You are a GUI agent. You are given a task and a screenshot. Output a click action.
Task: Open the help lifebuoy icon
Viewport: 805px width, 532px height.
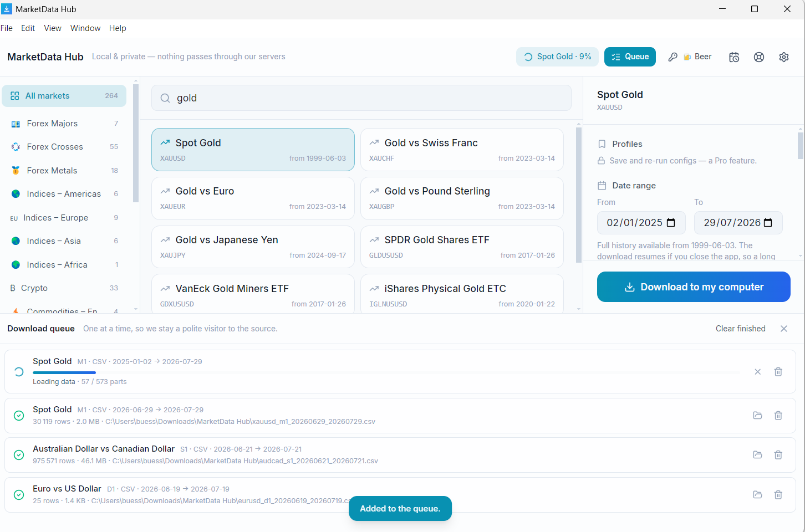coord(759,57)
